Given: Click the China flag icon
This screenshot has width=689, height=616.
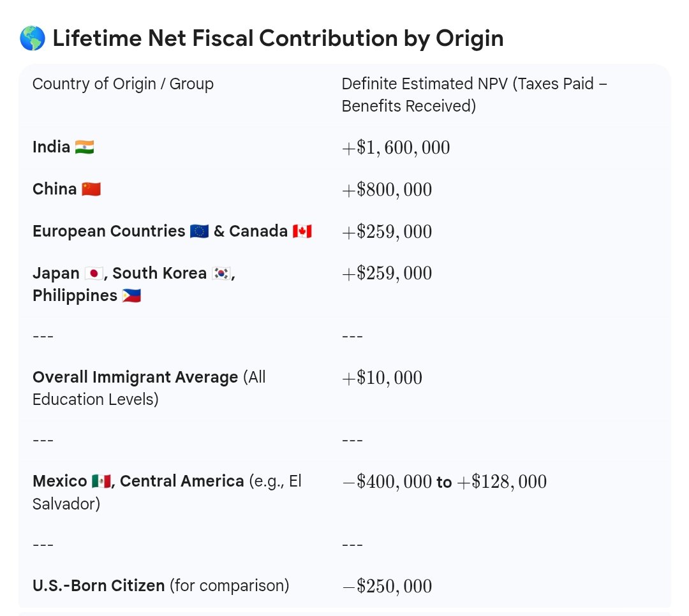Looking at the screenshot, I should coord(91,189).
